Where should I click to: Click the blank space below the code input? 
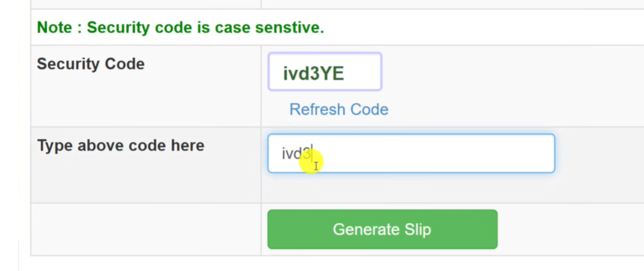[411, 187]
